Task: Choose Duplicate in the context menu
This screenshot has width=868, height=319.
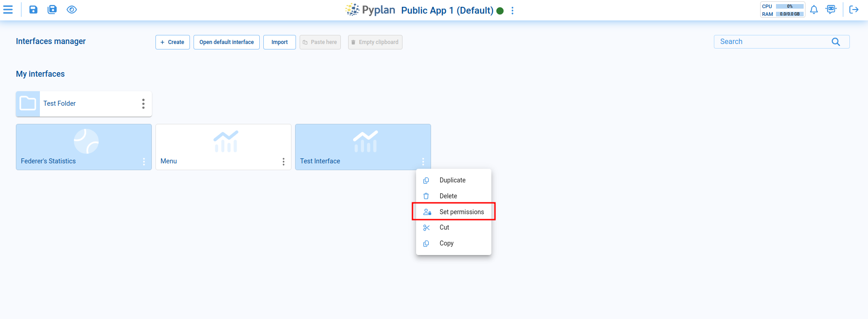Action: click(x=452, y=180)
